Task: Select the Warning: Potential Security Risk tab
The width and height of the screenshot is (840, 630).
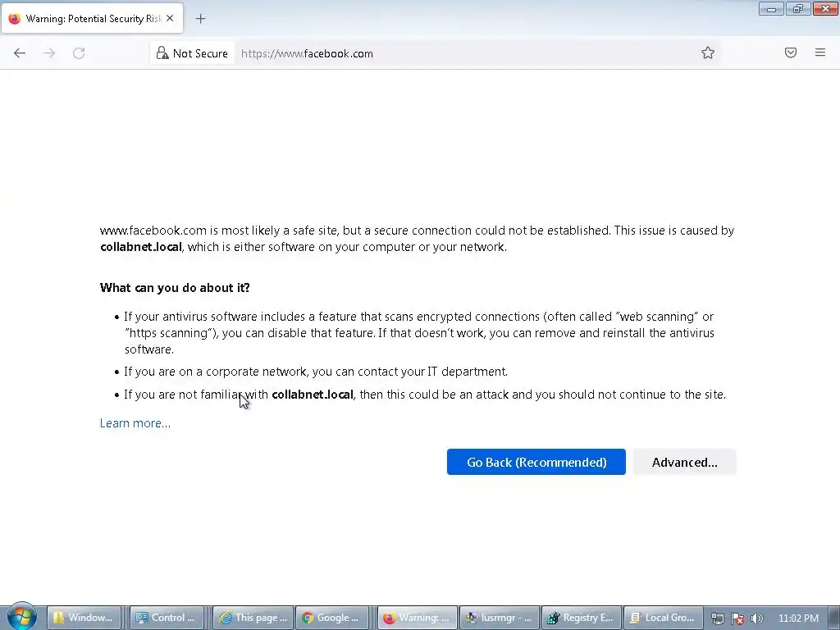Action: click(x=92, y=18)
